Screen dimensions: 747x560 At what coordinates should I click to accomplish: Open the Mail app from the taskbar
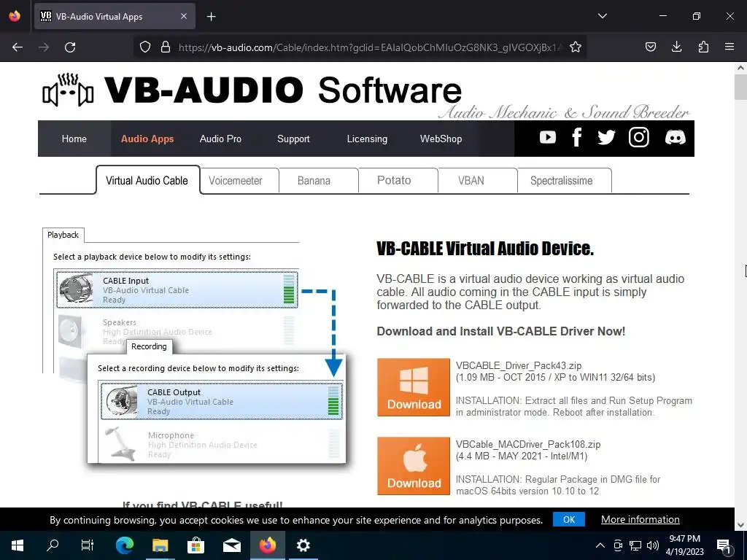coord(231,545)
